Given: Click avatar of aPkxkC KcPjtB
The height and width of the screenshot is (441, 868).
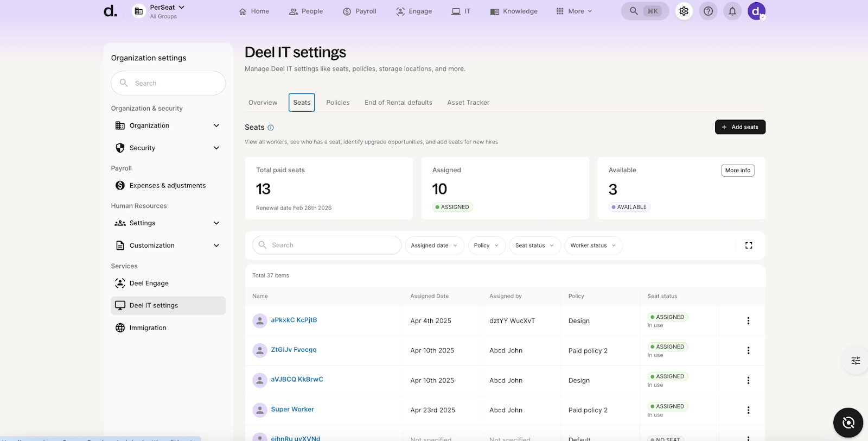Looking at the screenshot, I should tap(260, 320).
